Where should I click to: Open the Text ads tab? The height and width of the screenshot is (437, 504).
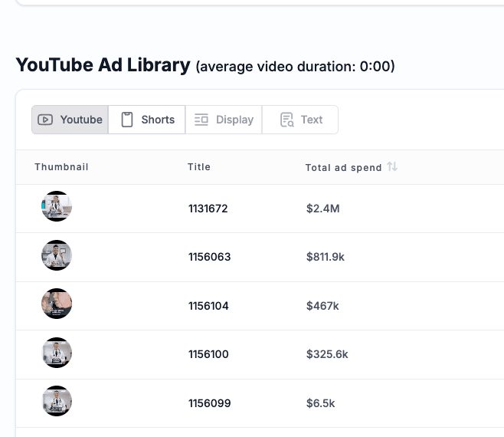pos(300,120)
